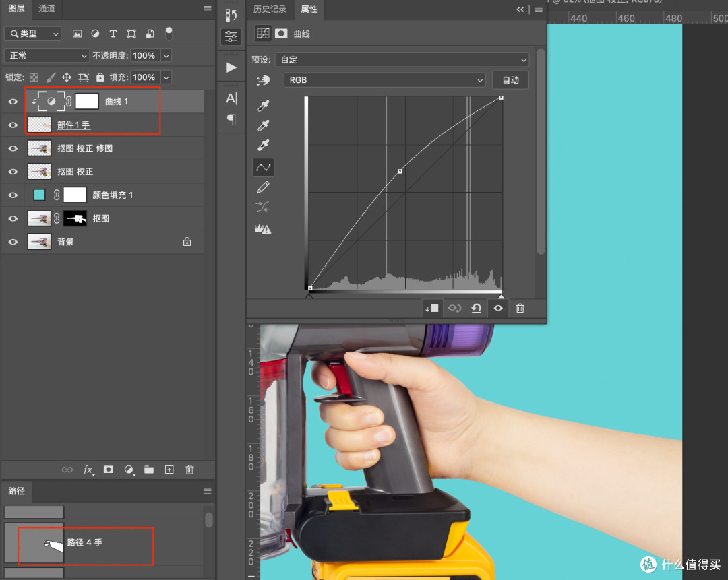
Task: Click the clip to layer icon
Action: pos(432,308)
